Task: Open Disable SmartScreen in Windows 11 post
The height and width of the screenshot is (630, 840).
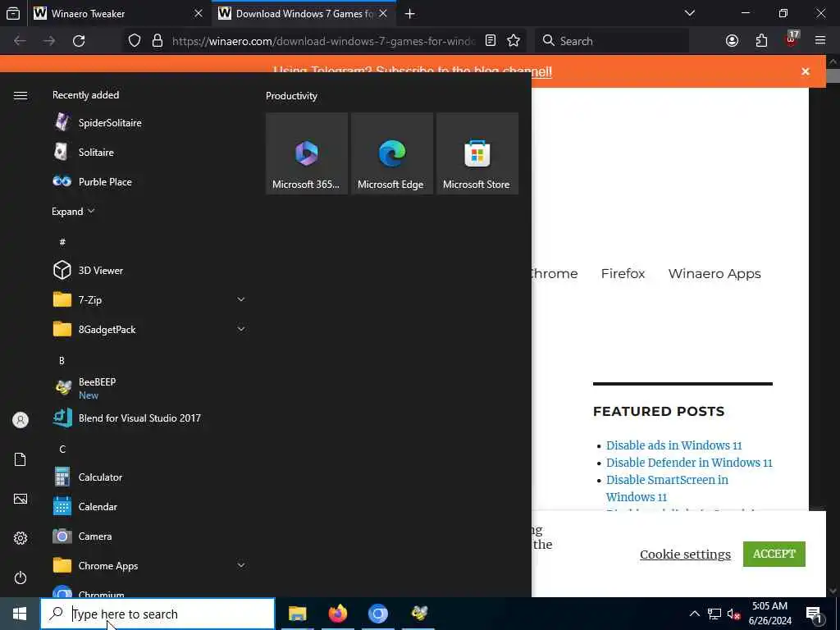Action: [667, 488]
